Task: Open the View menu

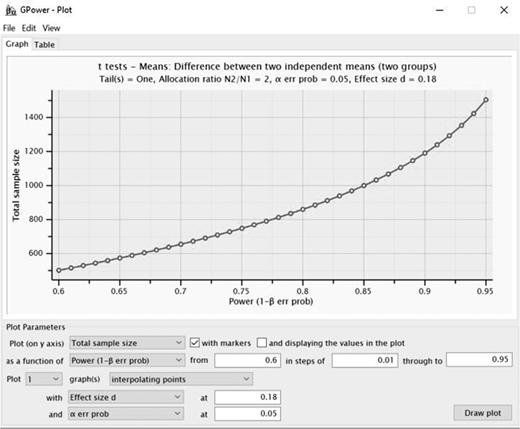Action: [51, 28]
